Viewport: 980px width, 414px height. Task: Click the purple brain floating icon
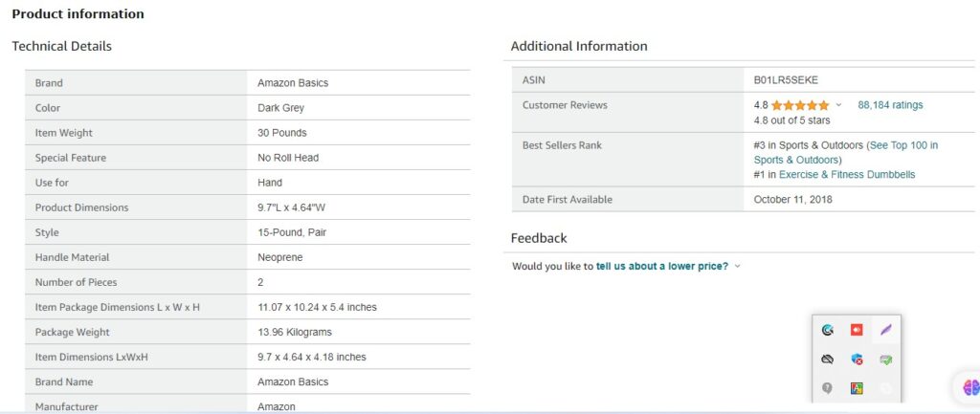971,387
